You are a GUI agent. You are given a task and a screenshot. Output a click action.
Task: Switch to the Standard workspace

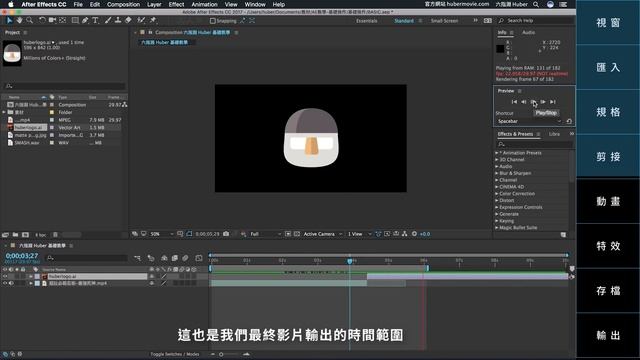(404, 21)
